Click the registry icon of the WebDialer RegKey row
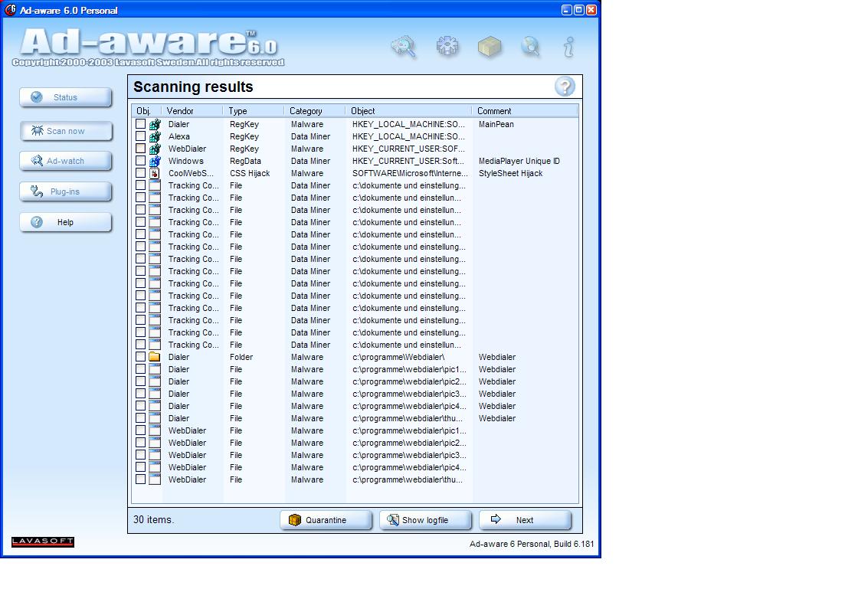Screen dimensions: 868x602 pyautogui.click(x=155, y=149)
